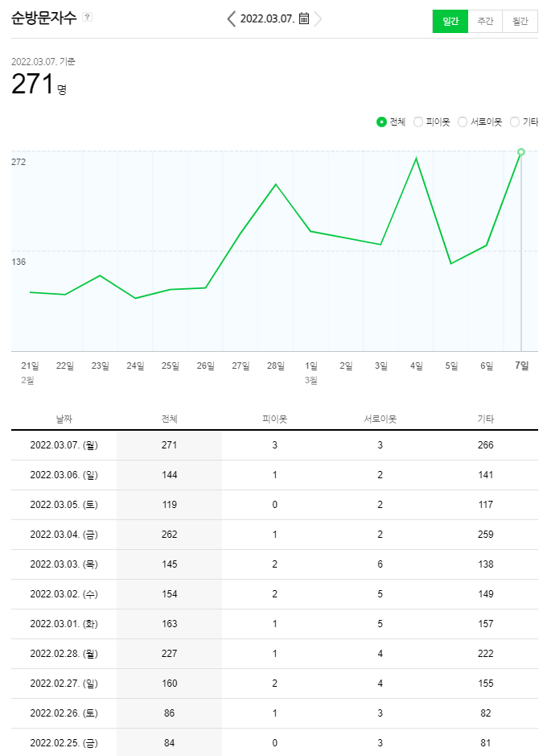Select the 2022.03.07. (월) row date

point(64,445)
